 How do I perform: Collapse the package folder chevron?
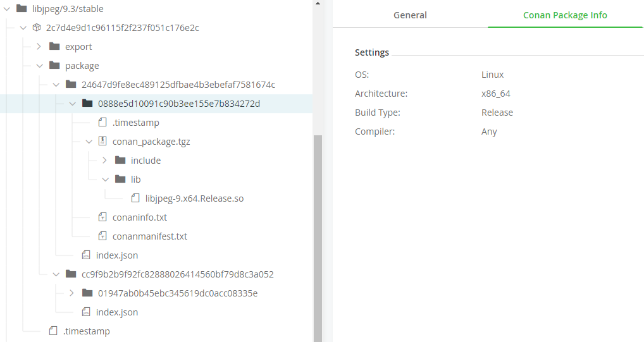point(40,65)
